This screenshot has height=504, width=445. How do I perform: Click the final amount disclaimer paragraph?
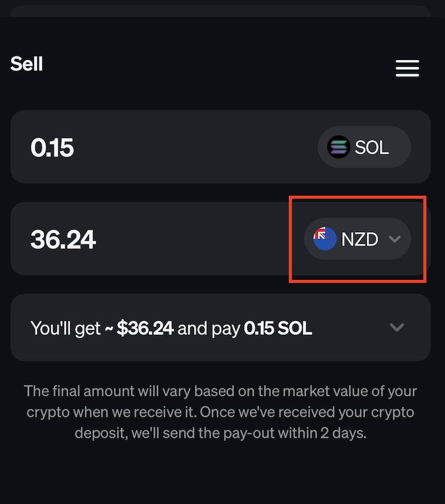220,412
